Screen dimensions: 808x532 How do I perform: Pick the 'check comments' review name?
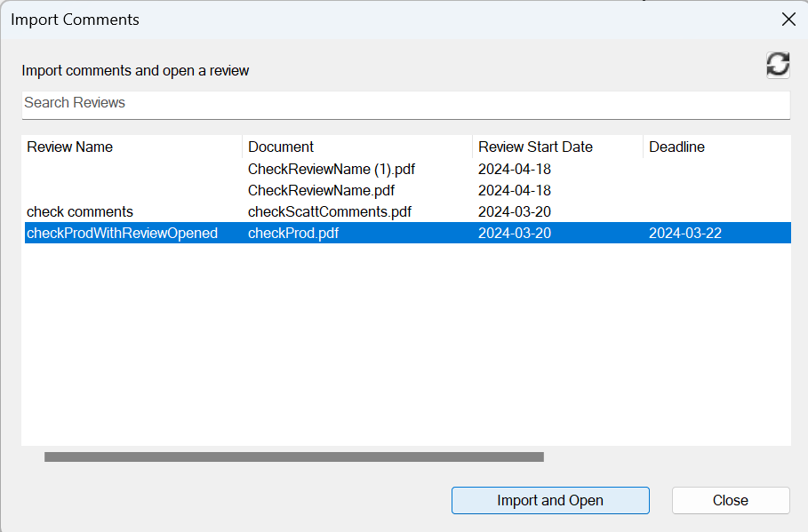80,211
